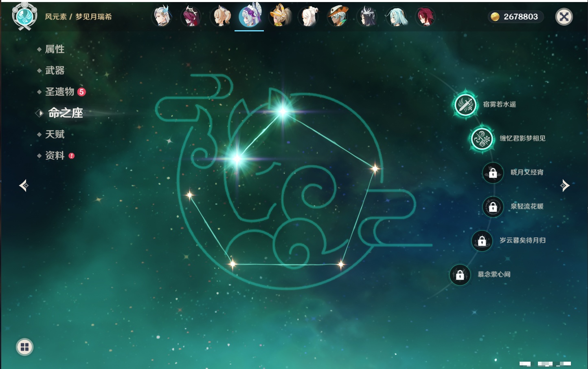The width and height of the screenshot is (588, 369).
Task: Close the character screen with the X
Action: click(x=564, y=17)
